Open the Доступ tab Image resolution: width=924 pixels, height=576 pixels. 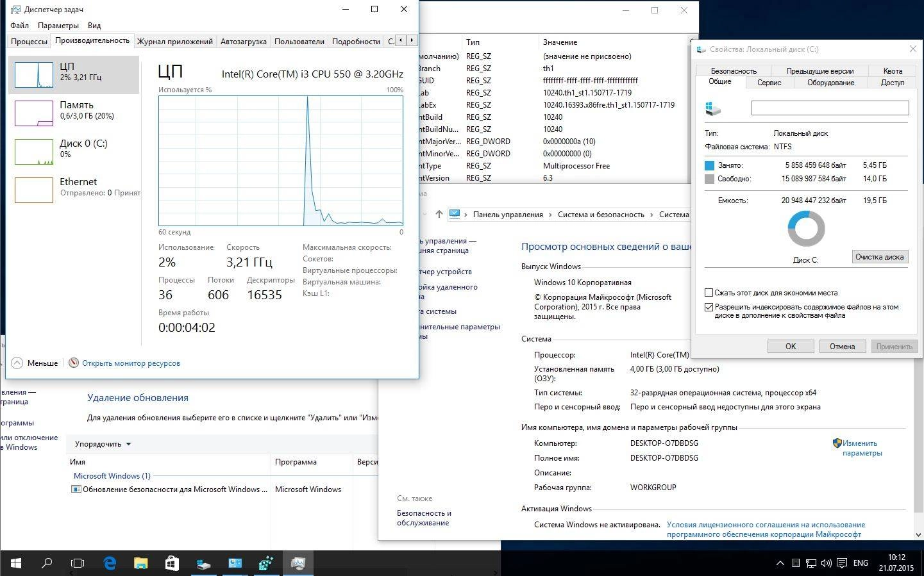click(x=893, y=83)
